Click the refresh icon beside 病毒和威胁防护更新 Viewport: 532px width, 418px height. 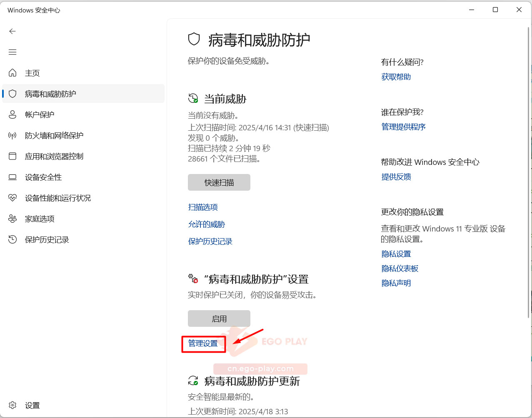(193, 381)
